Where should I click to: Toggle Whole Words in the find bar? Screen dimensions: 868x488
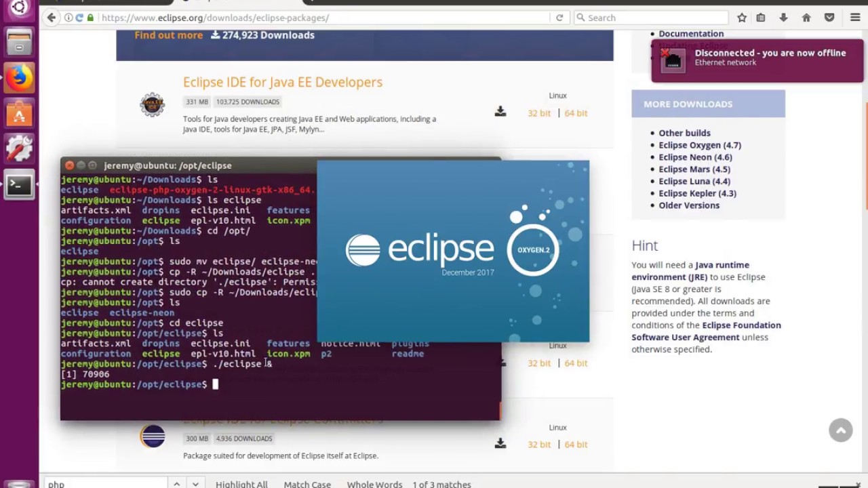pyautogui.click(x=374, y=484)
